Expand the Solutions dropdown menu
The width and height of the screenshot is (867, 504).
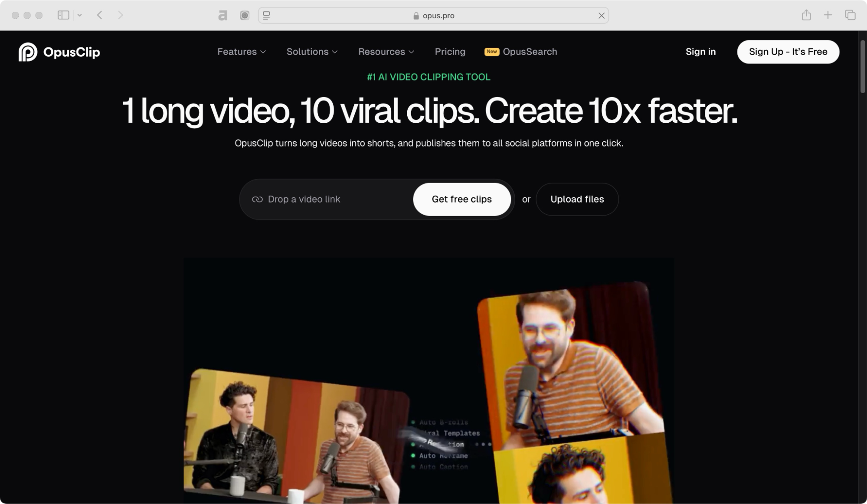(312, 52)
